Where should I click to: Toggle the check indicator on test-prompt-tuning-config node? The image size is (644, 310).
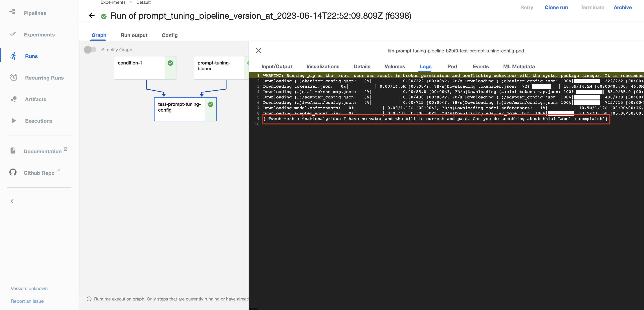[210, 104]
